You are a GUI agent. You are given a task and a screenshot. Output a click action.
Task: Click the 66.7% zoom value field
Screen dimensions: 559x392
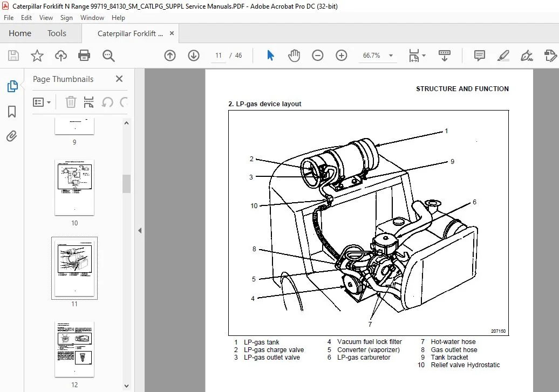(x=371, y=56)
